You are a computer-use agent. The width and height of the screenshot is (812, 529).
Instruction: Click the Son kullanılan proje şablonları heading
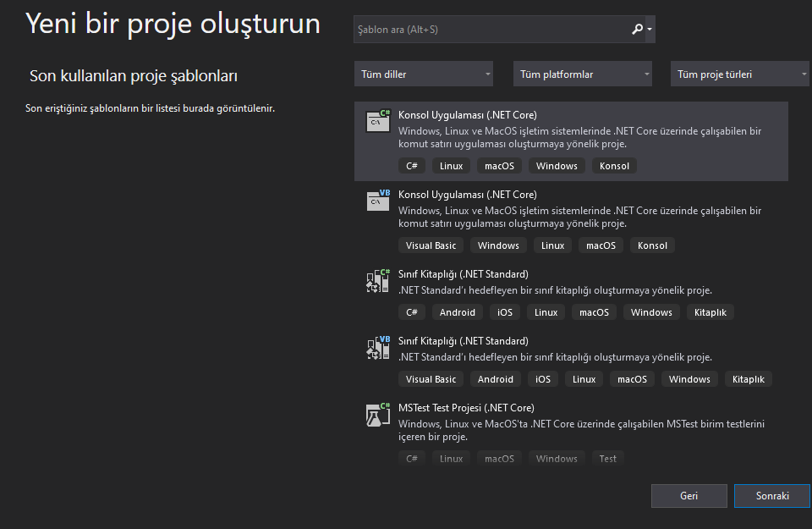pyautogui.click(x=134, y=76)
